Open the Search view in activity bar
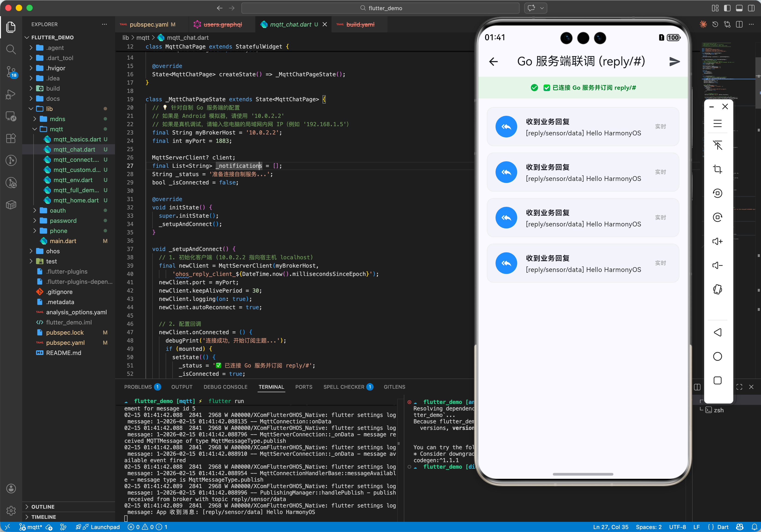761x532 pixels. pos(11,49)
